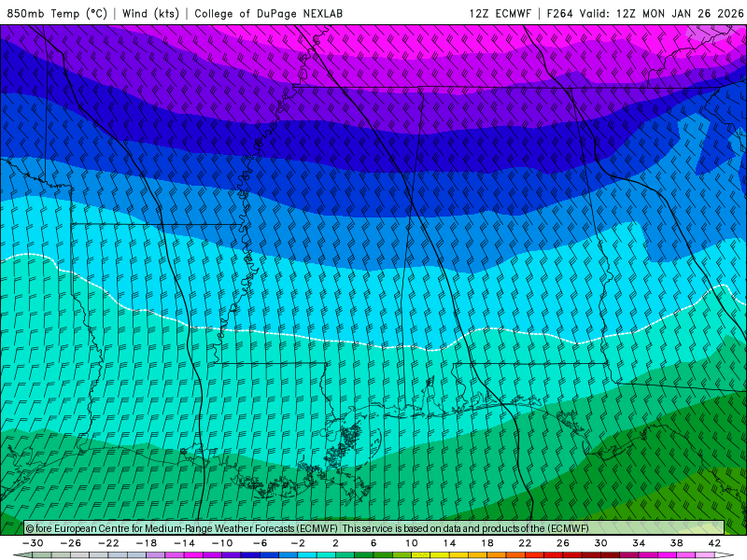Click the cyan swatch below "-2" label
The height and width of the screenshot is (560, 747).
point(307,555)
